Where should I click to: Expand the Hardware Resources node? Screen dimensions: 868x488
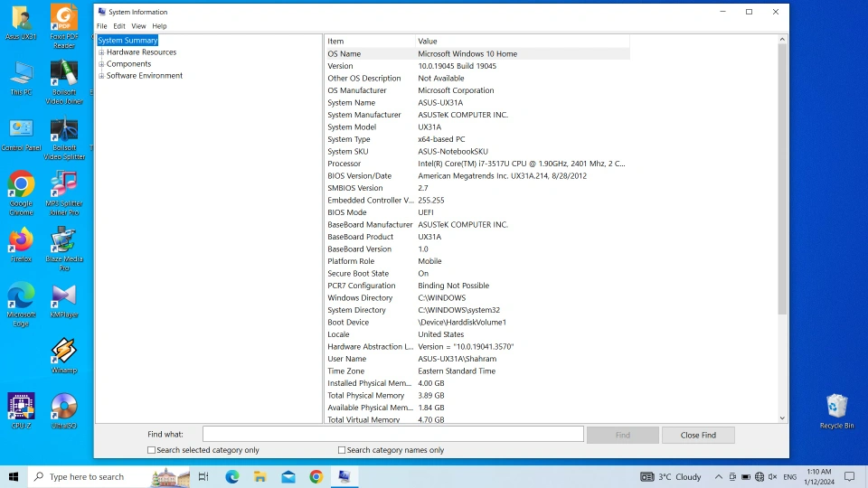click(x=101, y=52)
